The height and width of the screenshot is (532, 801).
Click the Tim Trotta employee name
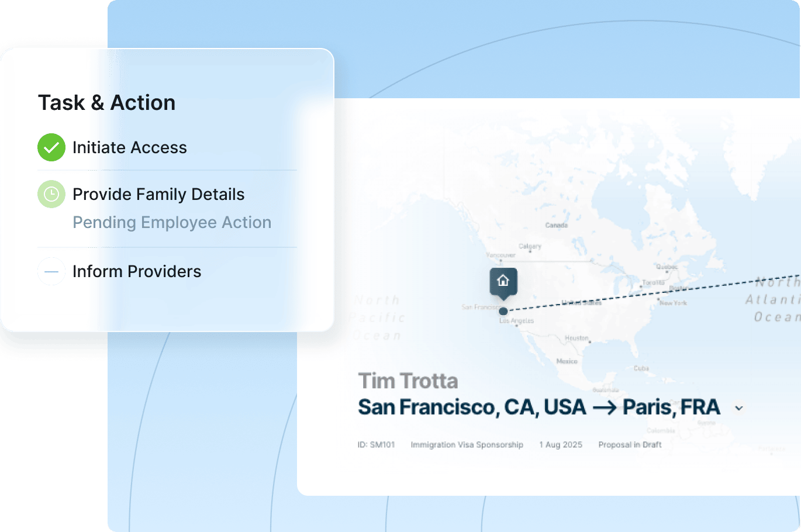[x=408, y=381]
